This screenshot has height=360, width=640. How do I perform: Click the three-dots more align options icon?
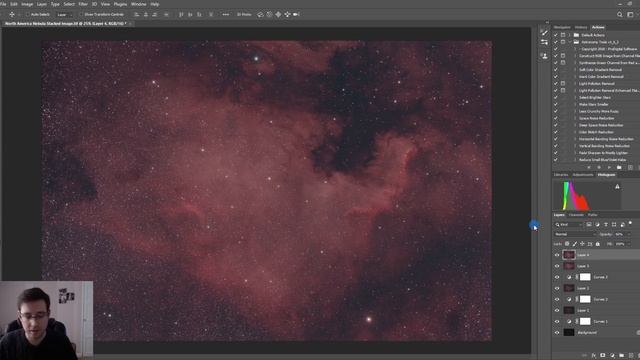point(225,14)
